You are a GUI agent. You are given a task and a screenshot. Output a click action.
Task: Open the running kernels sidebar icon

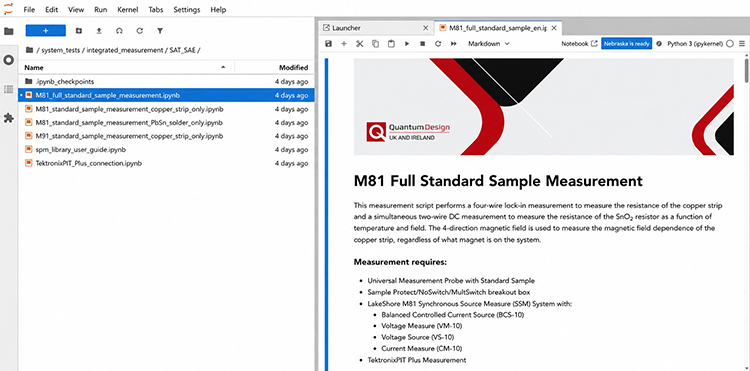9,60
